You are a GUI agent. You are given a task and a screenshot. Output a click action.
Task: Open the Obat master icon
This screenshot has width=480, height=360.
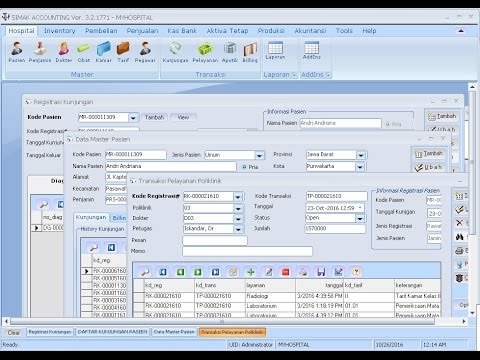[84, 52]
